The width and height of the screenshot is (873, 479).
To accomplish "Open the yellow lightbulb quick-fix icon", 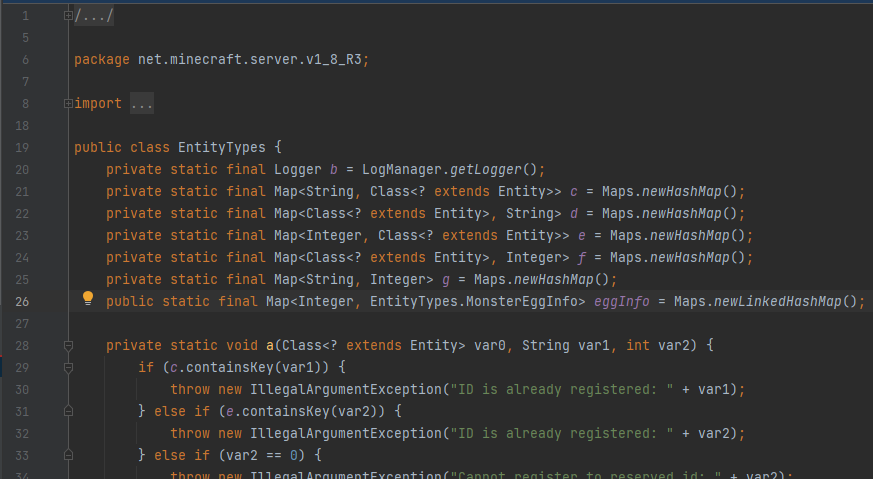I will [x=88, y=299].
